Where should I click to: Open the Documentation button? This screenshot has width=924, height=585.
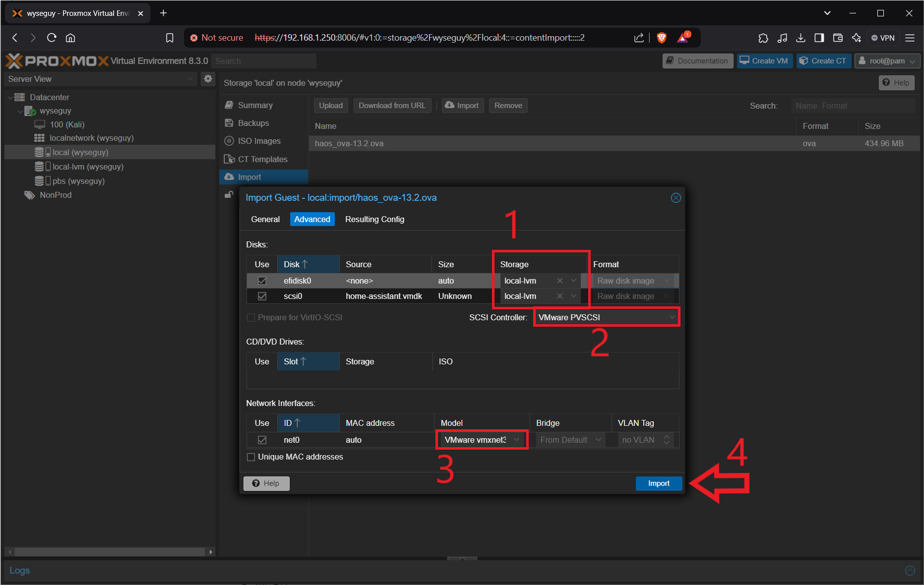[x=698, y=61]
